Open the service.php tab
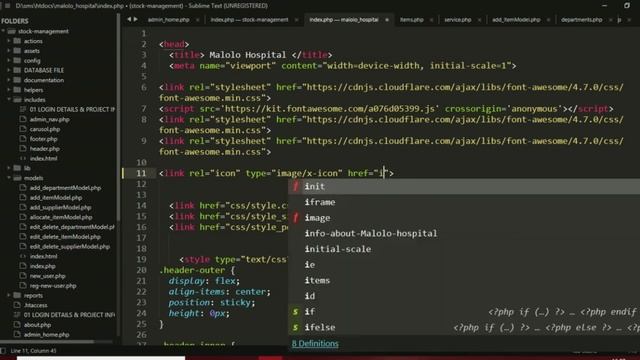This screenshot has height=360, width=640. 458,20
